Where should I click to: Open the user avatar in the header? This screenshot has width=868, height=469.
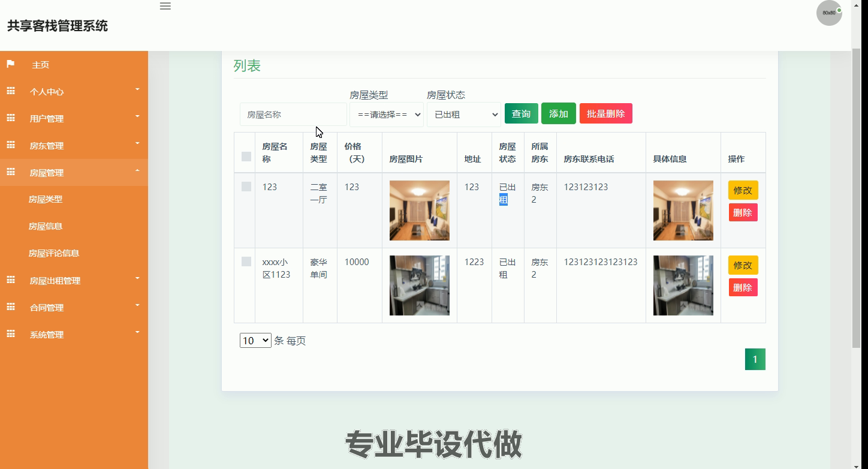pos(829,13)
